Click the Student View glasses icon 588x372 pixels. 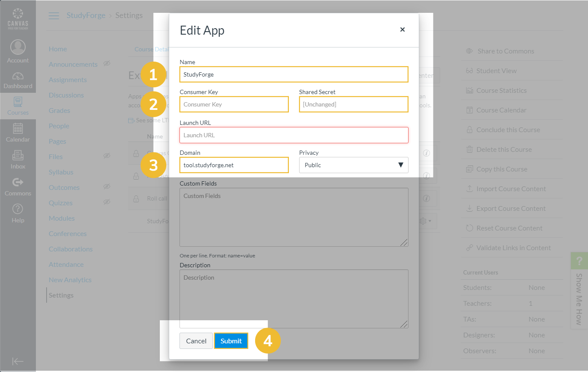(x=469, y=71)
